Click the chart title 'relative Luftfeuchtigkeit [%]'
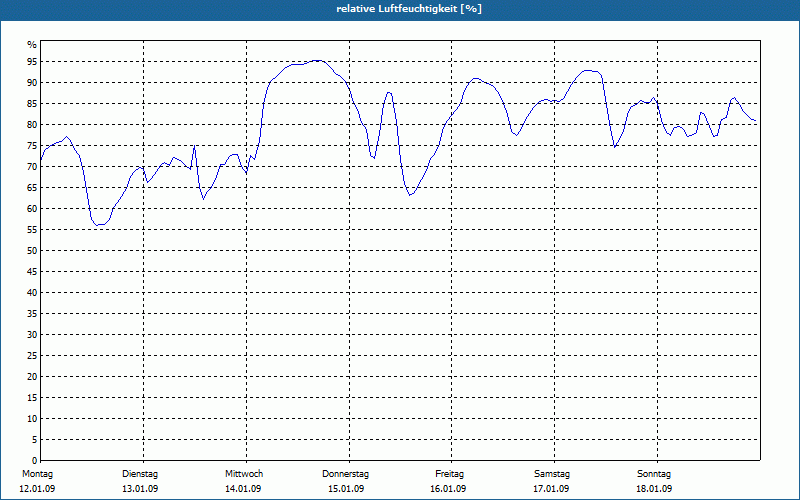 [x=409, y=9]
